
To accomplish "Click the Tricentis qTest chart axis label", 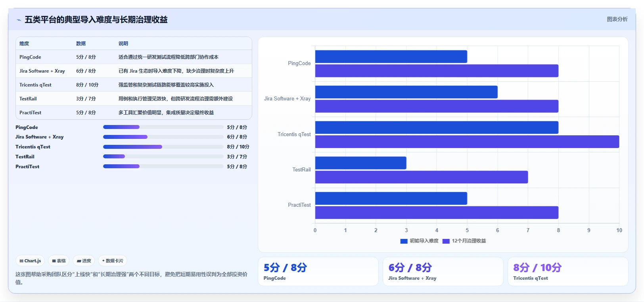I will click(x=294, y=135).
